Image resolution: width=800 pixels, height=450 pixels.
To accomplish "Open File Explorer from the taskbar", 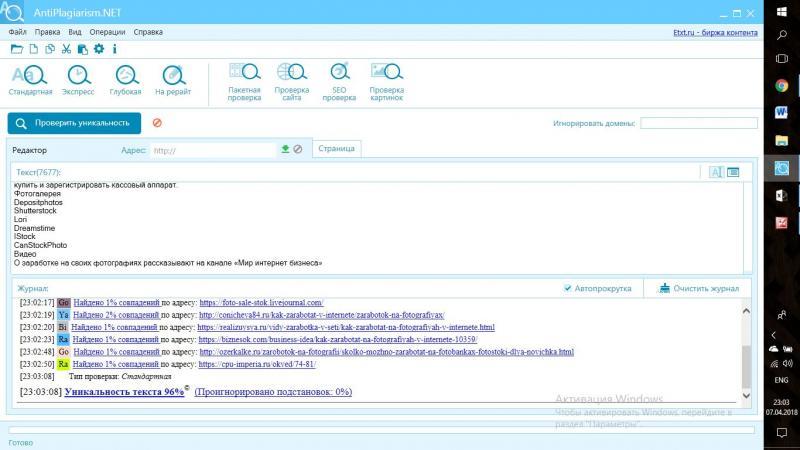I will [782, 140].
